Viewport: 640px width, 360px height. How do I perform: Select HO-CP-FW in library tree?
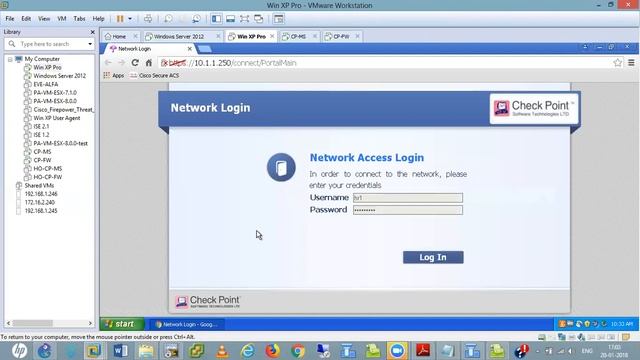point(47,177)
